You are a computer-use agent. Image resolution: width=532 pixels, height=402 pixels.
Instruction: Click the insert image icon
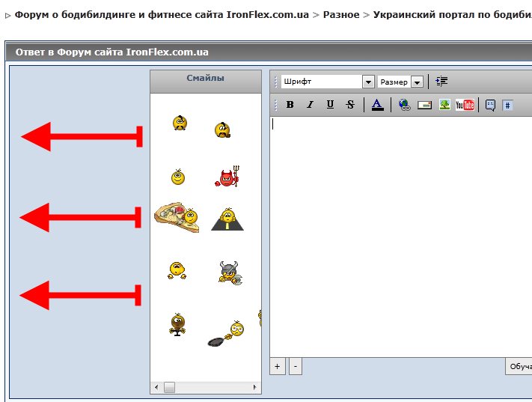click(x=444, y=105)
